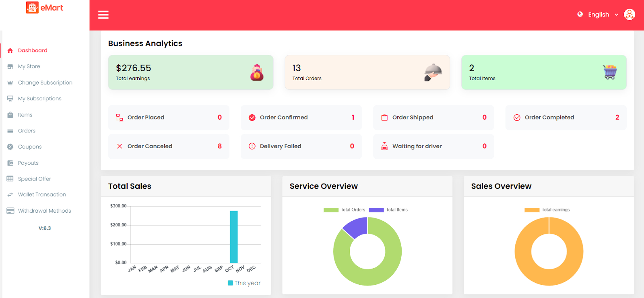The width and height of the screenshot is (644, 298).
Task: Toggle the Total earnings legend item
Action: [547, 210]
